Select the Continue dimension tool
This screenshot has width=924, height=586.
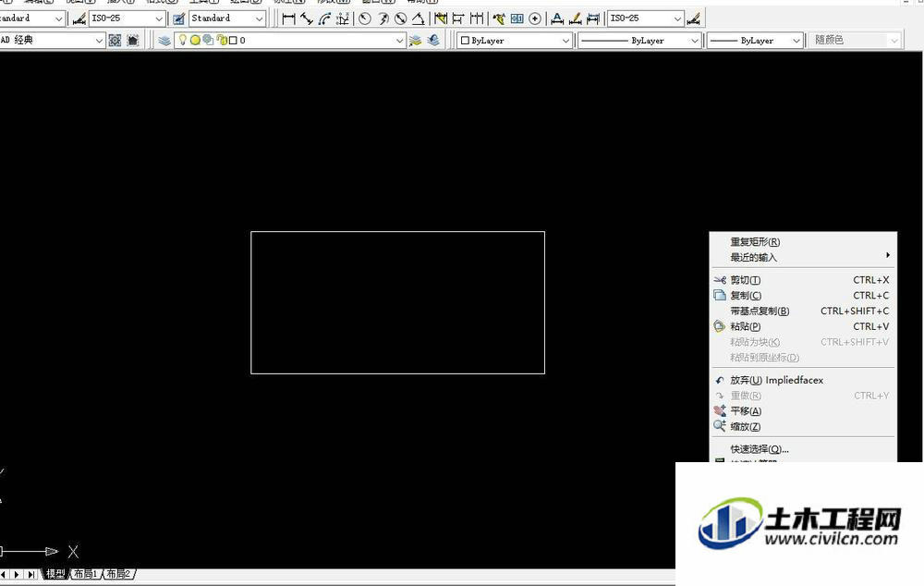[x=476, y=18]
